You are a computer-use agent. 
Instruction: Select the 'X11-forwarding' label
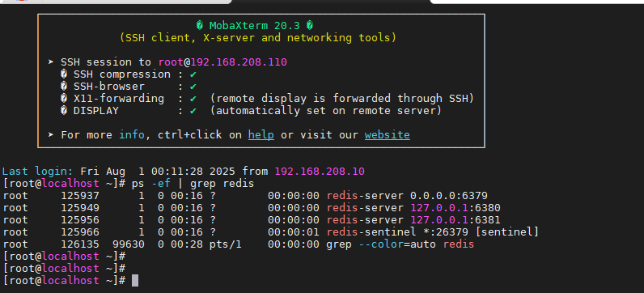coord(119,99)
